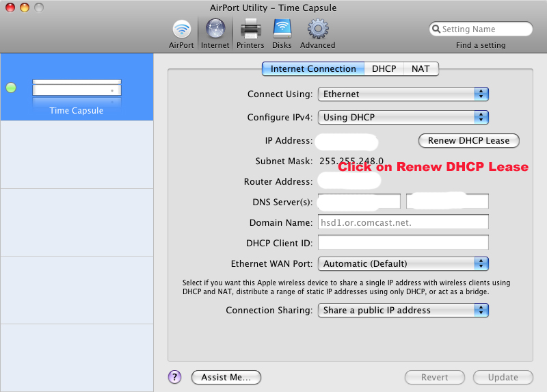Click the Domain Name field
This screenshot has width=547, height=392.
click(403, 222)
